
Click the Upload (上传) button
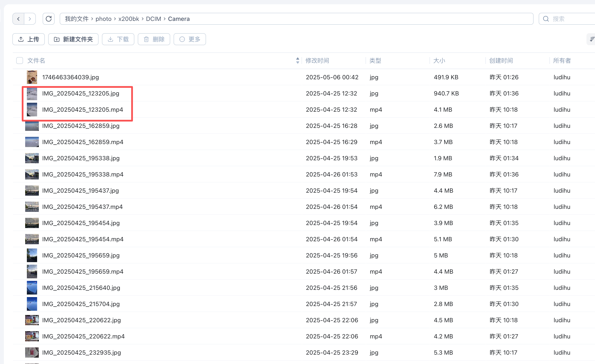pyautogui.click(x=29, y=39)
